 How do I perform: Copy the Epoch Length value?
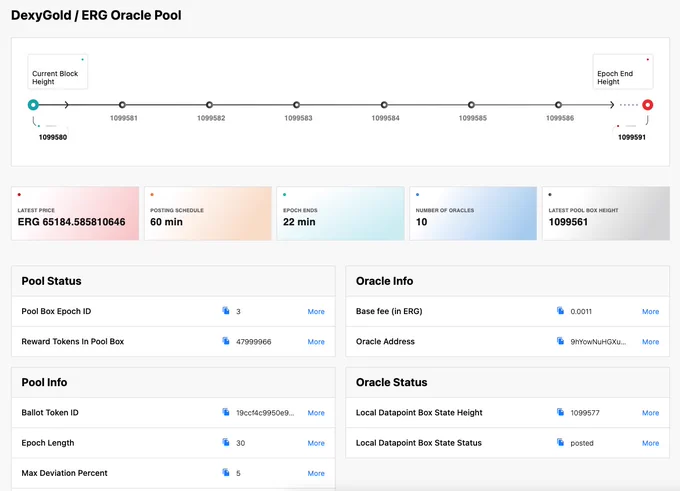click(x=226, y=442)
